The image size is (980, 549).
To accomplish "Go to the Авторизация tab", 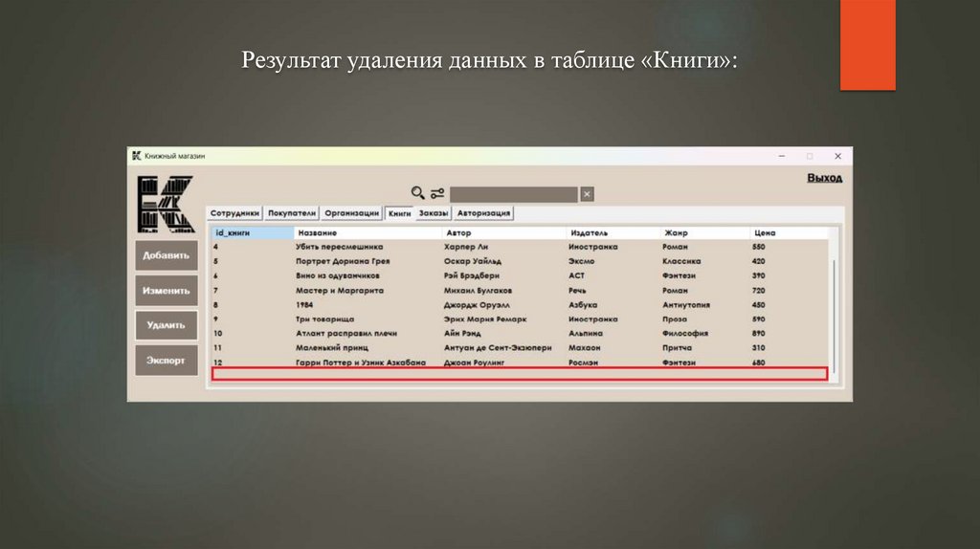I will click(x=483, y=213).
